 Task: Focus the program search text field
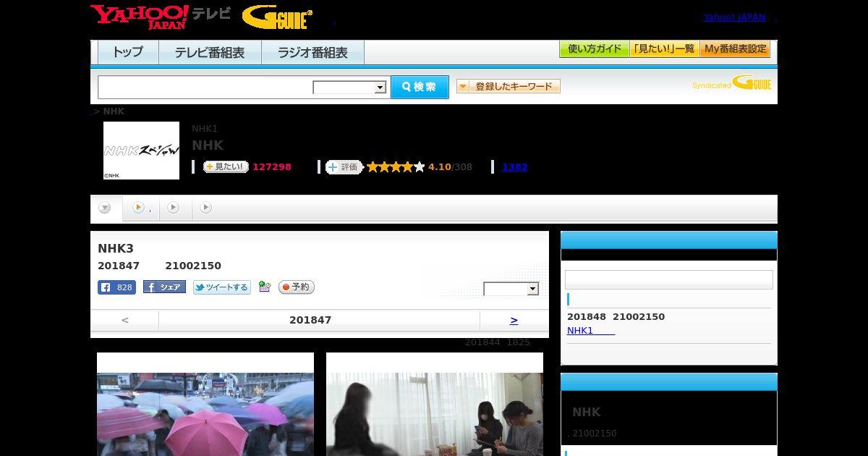click(205, 87)
